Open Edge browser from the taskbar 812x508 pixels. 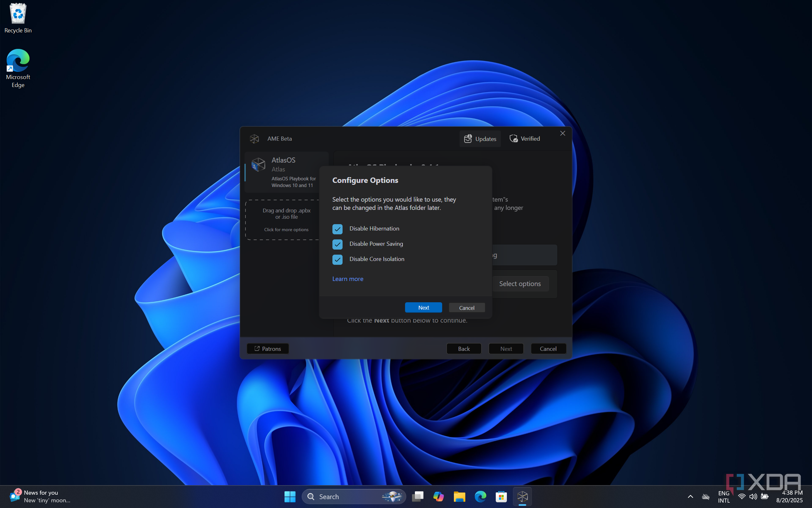(x=480, y=497)
